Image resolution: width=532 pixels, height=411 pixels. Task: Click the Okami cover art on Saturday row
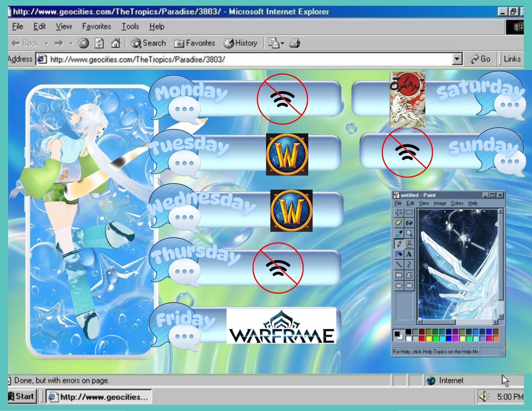(407, 99)
